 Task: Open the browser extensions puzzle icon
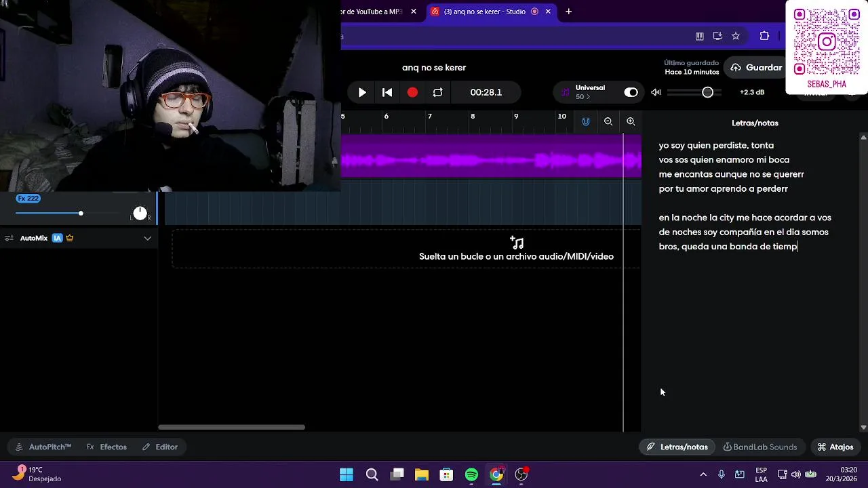tap(764, 36)
